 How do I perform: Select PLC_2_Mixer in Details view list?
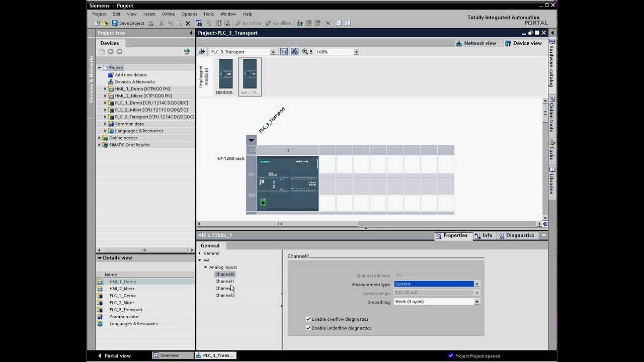122,303
